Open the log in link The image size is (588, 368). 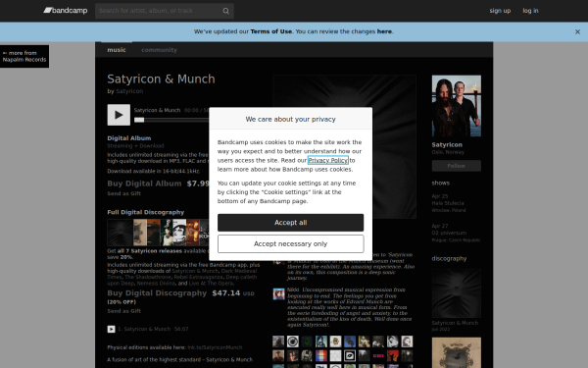click(x=530, y=11)
